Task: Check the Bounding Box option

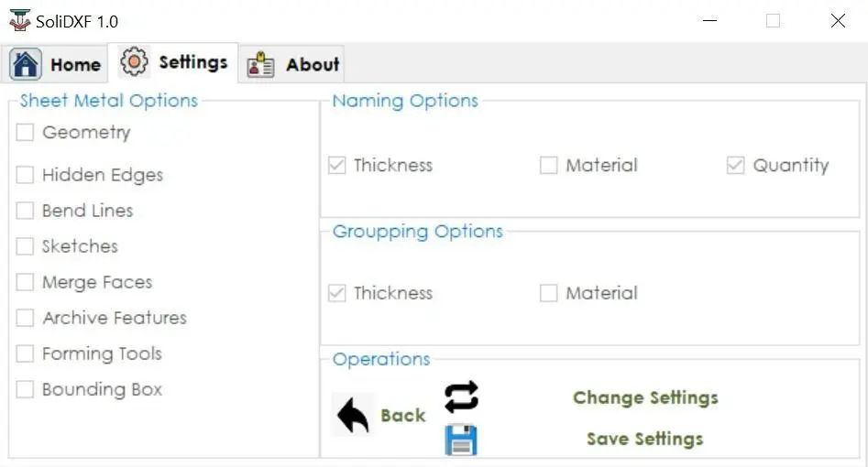Action: click(x=26, y=389)
